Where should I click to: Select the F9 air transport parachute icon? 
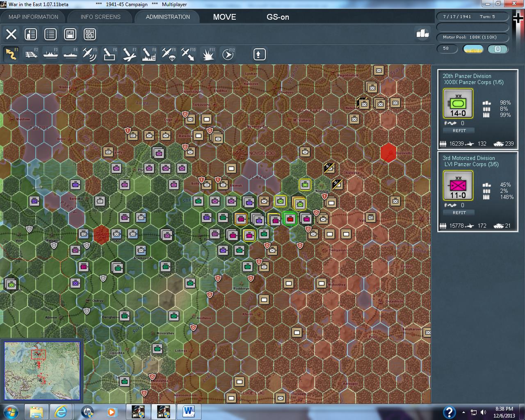point(169,54)
